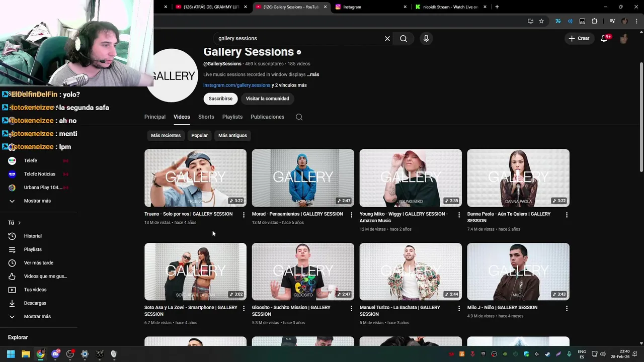Open a new browser tab
Screen dimensions: 644x362
[x=497, y=7]
